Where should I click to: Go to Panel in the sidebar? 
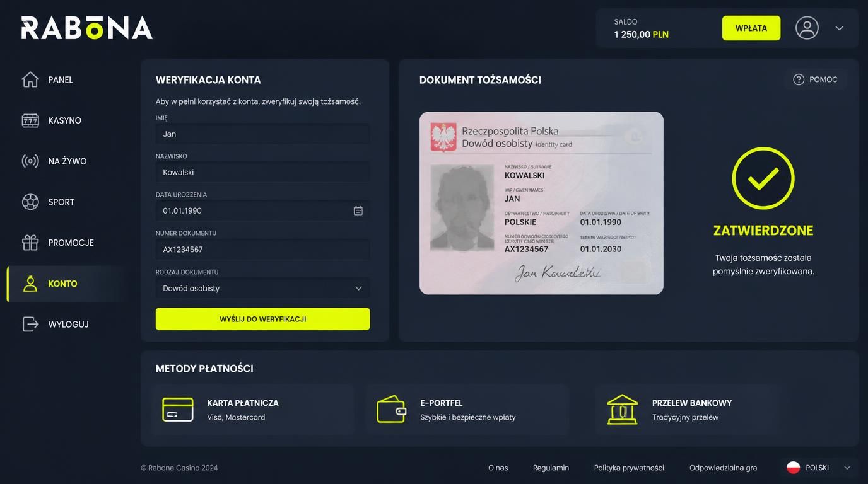(61, 79)
